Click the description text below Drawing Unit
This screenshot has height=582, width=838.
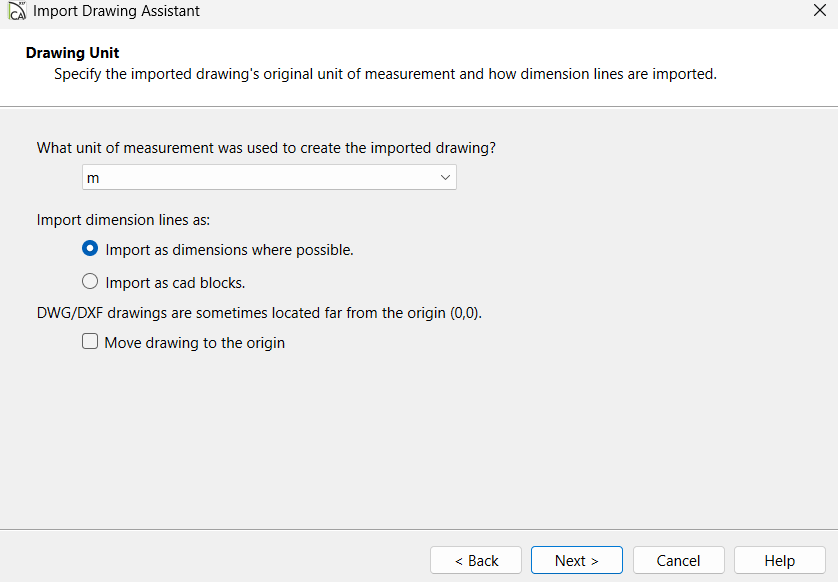tap(385, 74)
